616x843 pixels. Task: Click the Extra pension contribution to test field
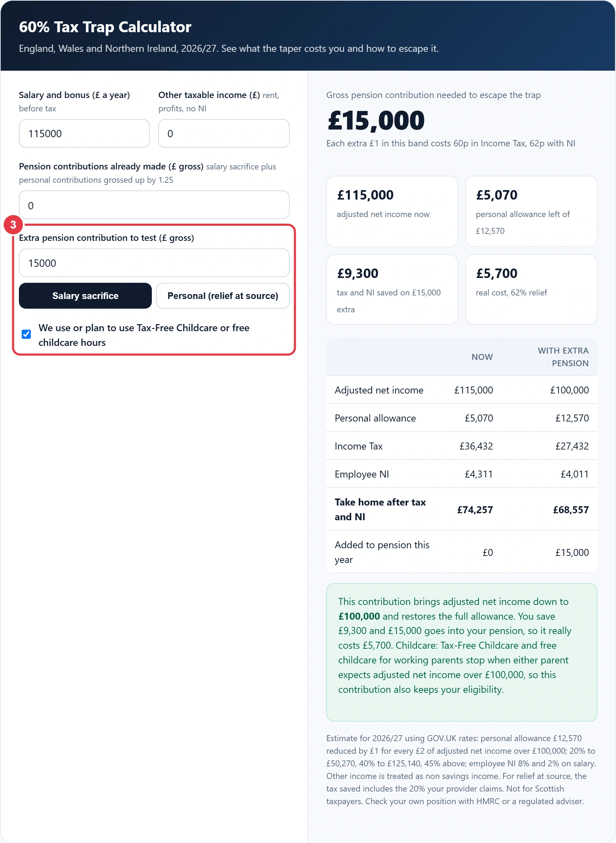[154, 263]
